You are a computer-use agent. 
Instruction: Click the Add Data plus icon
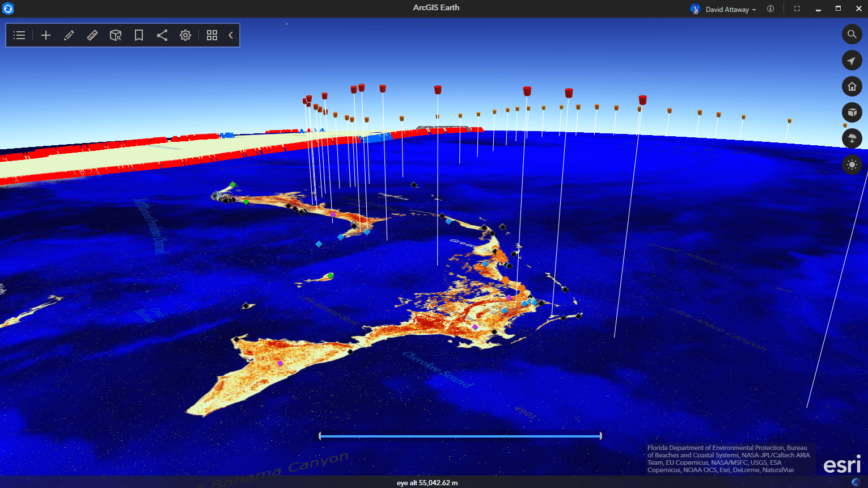point(46,35)
